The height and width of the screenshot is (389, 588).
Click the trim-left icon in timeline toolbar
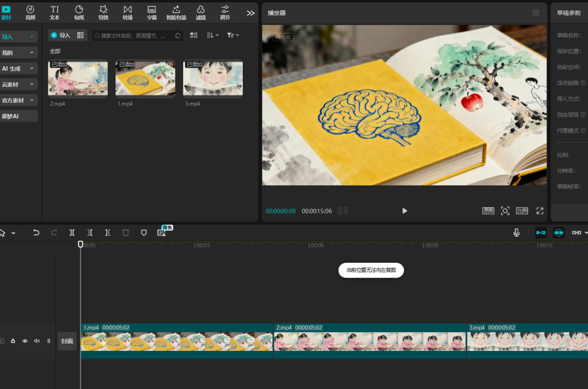[90, 232]
